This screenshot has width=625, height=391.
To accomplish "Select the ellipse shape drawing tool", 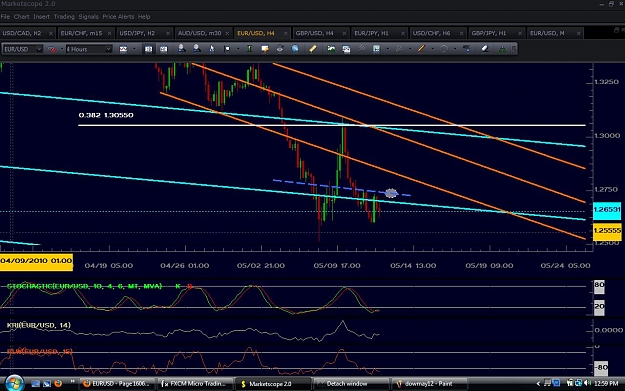I will pyautogui.click(x=444, y=49).
